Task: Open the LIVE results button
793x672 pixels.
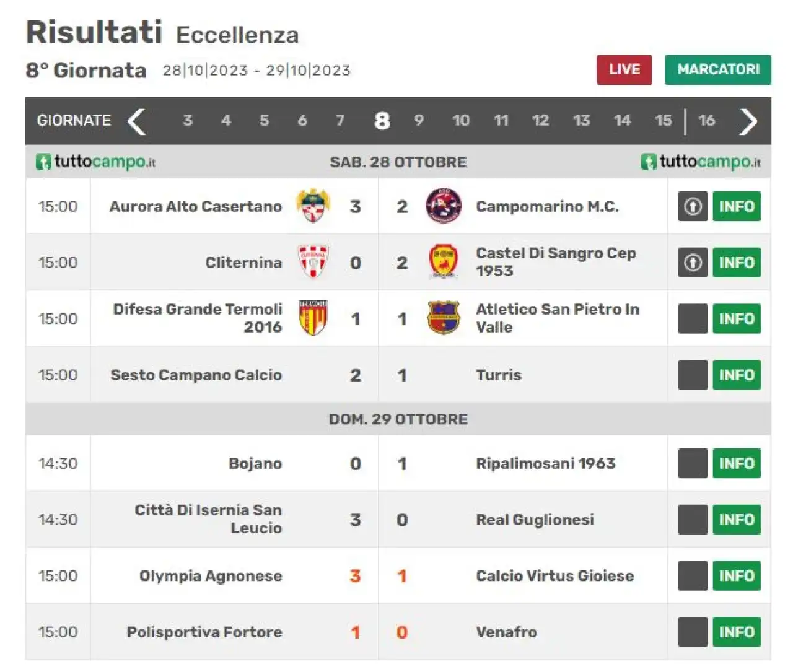Action: (x=624, y=69)
